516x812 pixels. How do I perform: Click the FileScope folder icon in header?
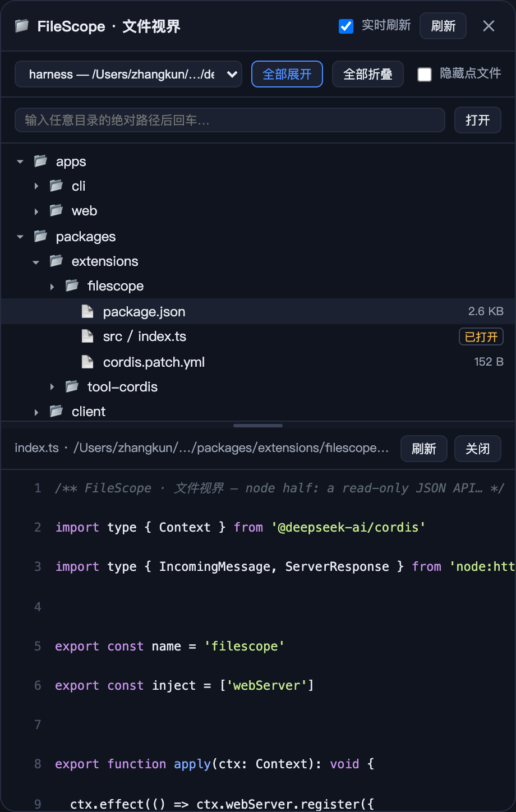tap(22, 26)
